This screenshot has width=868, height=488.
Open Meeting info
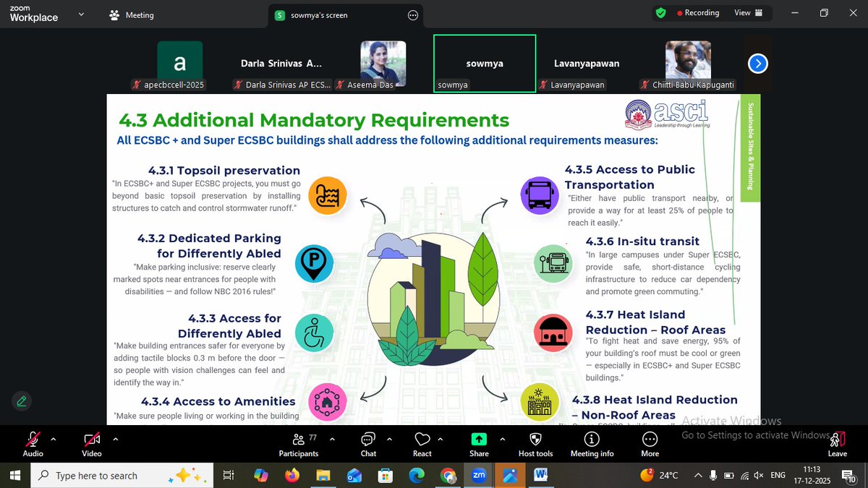click(x=592, y=444)
